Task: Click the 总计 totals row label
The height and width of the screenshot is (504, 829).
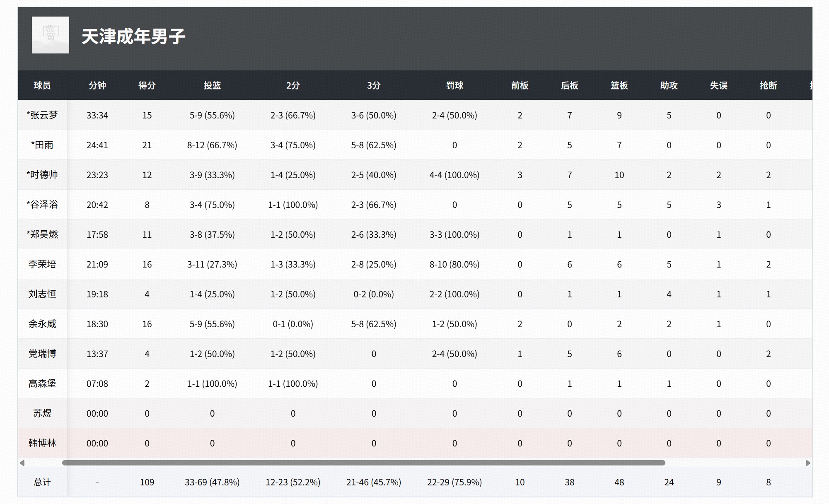Action: click(42, 482)
